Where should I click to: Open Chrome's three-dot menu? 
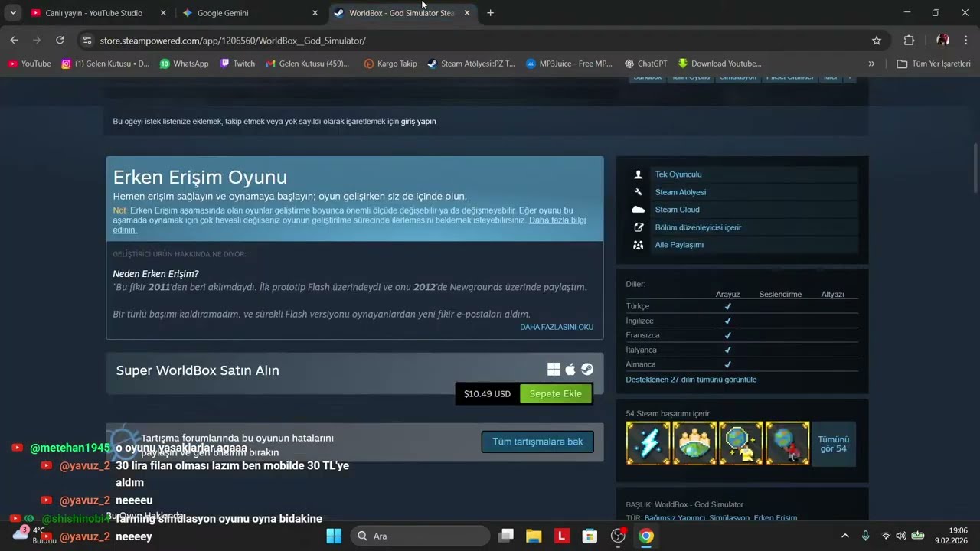[966, 41]
